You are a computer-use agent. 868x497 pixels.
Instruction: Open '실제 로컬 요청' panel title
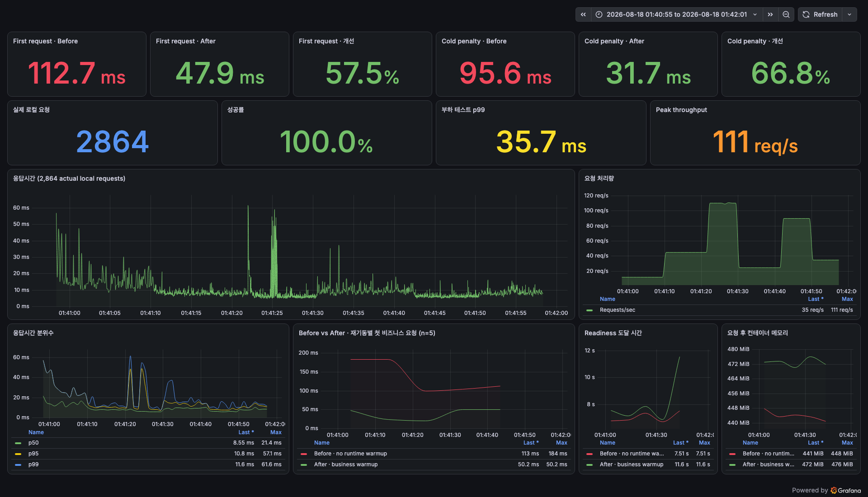click(31, 110)
